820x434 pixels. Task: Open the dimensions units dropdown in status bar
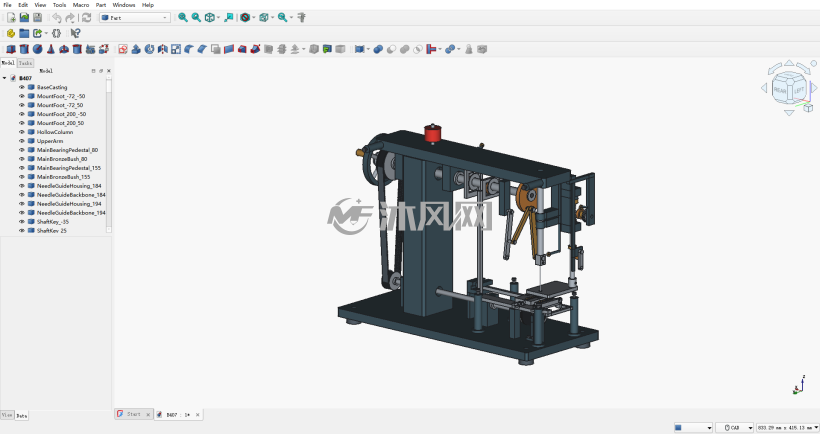(788, 428)
